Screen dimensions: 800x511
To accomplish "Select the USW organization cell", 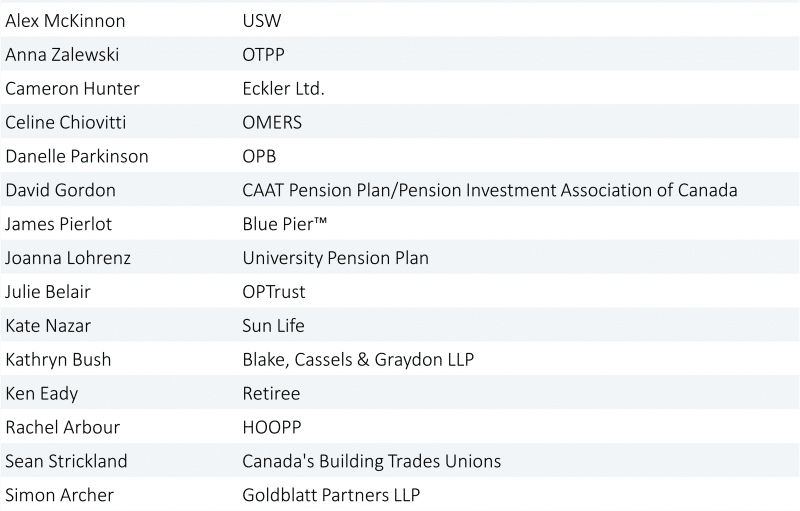I will [x=262, y=20].
